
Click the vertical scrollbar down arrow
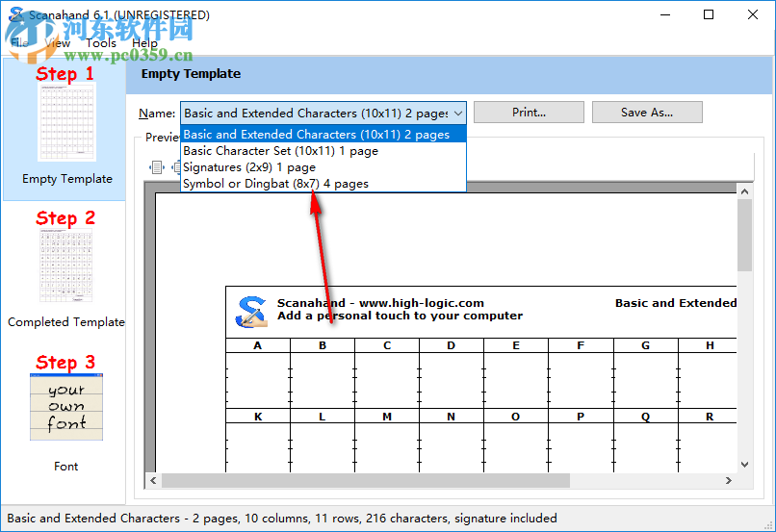[744, 465]
